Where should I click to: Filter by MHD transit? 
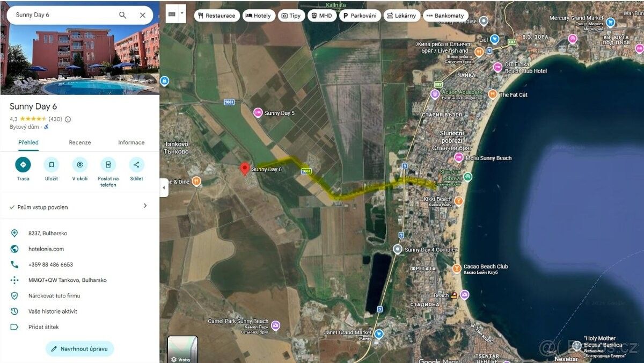(321, 16)
